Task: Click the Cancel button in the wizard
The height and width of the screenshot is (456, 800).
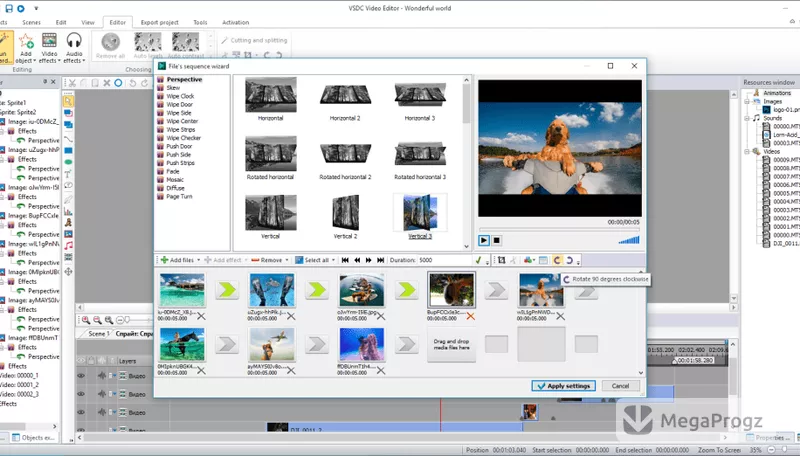Action: (620, 386)
